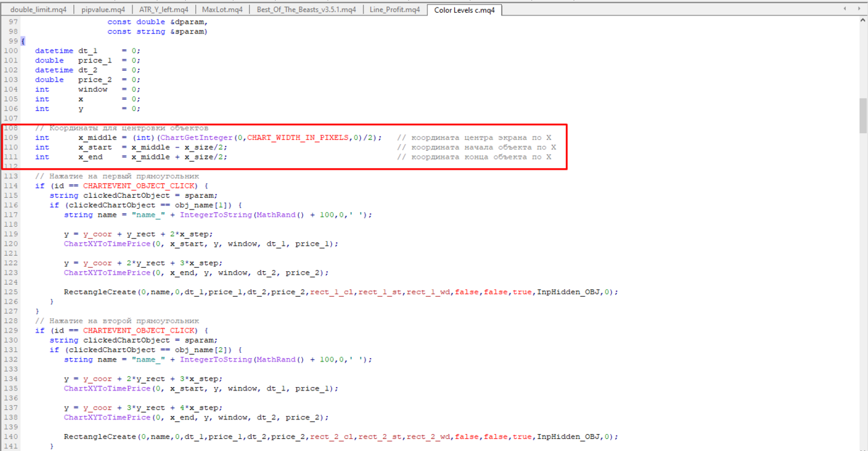This screenshot has height=451, width=868.
Task: Click the 'const string &sparam)' line
Action: point(157,32)
